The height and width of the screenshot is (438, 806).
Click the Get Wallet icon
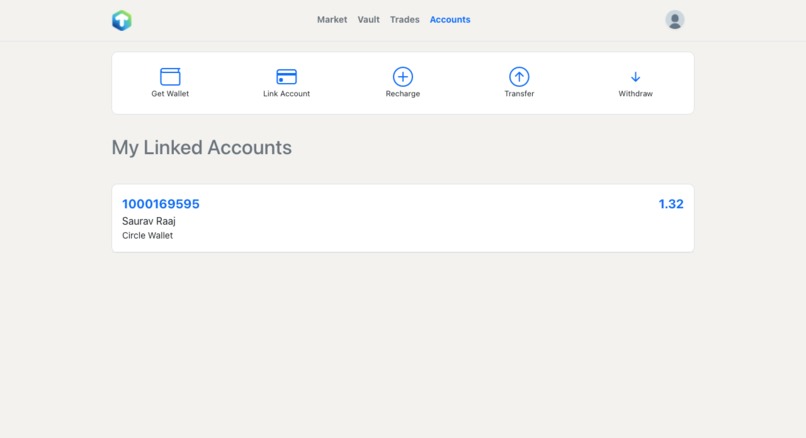coord(170,77)
